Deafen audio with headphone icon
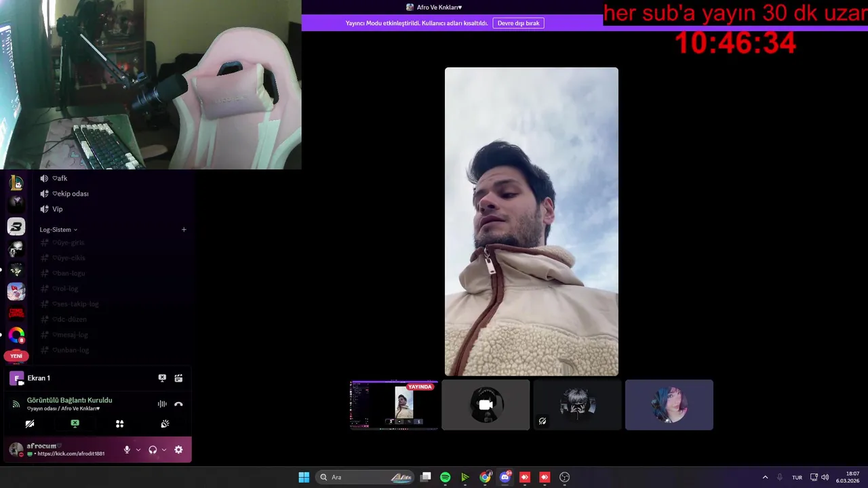This screenshot has height=488, width=868. (153, 449)
